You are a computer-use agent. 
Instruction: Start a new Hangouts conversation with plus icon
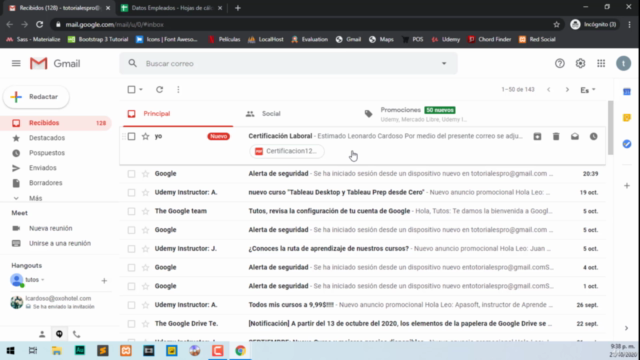104,281
